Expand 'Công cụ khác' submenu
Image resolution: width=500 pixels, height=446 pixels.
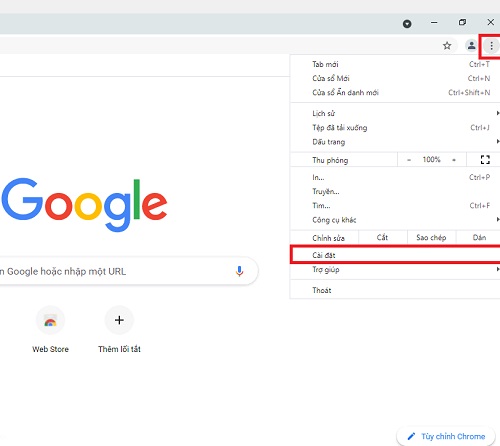395,220
